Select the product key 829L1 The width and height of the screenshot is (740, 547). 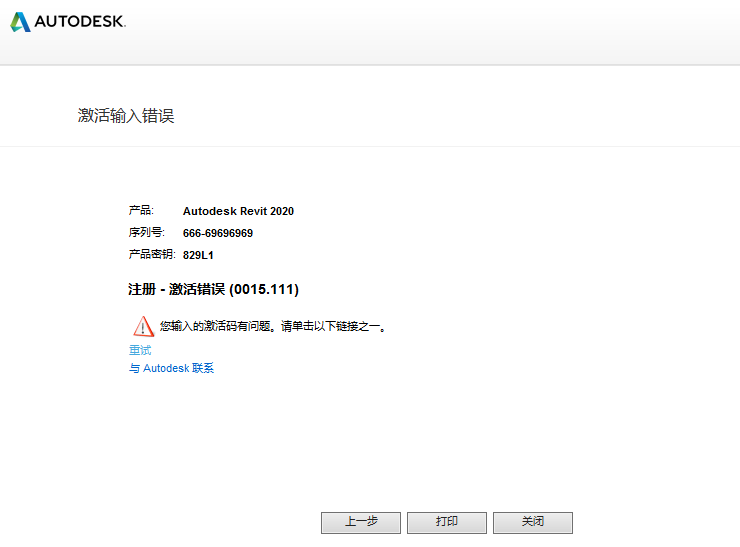(x=198, y=255)
